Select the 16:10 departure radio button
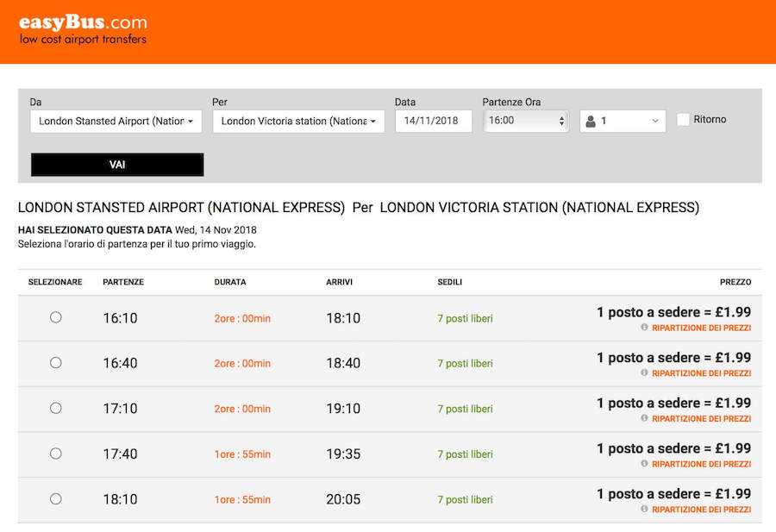Screen dimensions: 776x532 pyautogui.click(x=56, y=317)
